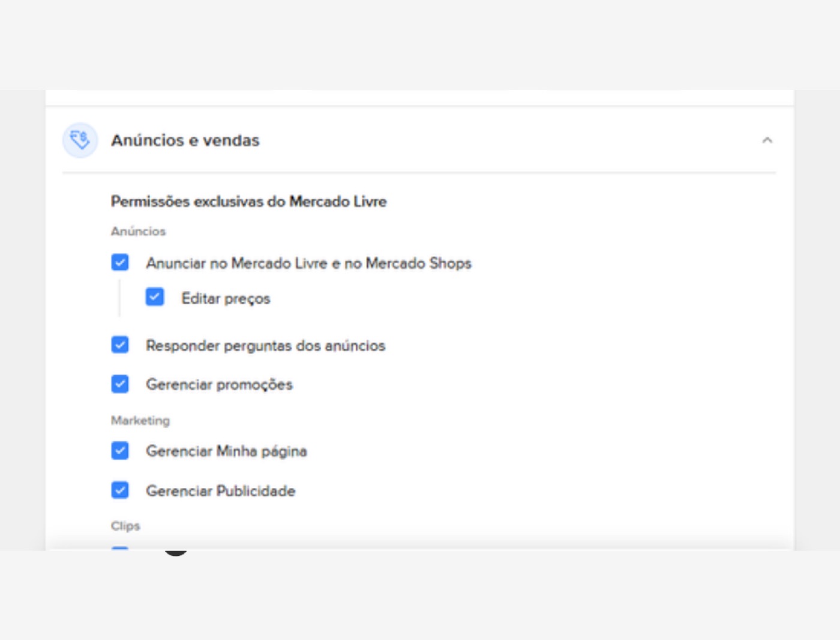Click the Clips subsection label
The width and height of the screenshot is (840, 640).
coord(125,526)
